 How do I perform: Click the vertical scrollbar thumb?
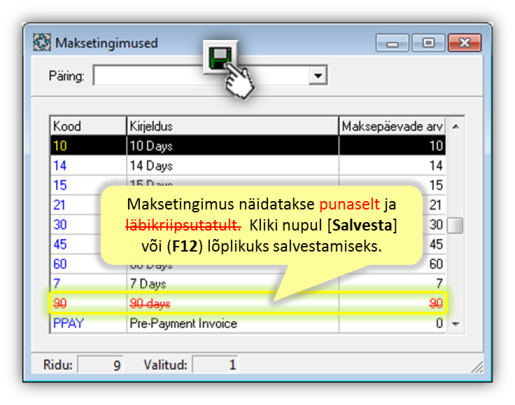click(x=455, y=226)
